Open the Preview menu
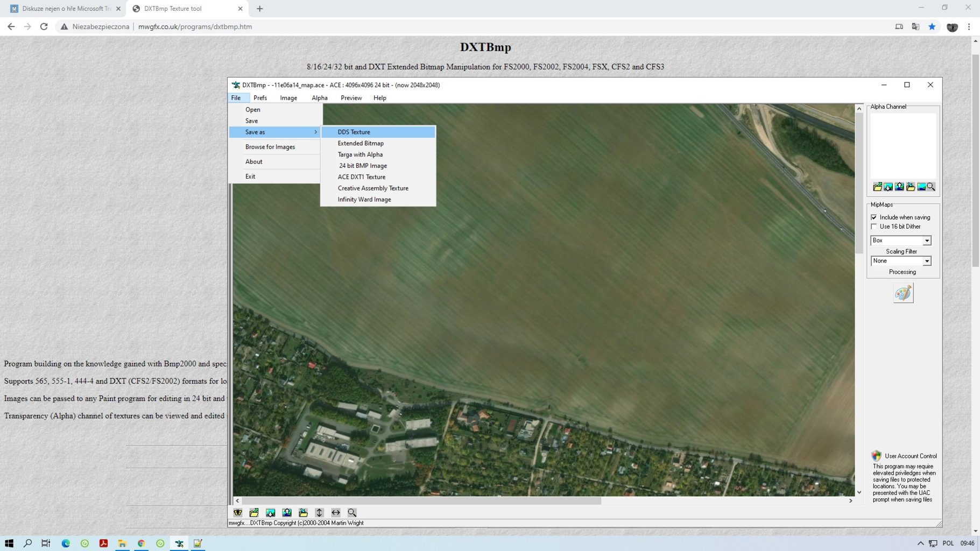Screen dimensions: 980x551 click(x=351, y=98)
